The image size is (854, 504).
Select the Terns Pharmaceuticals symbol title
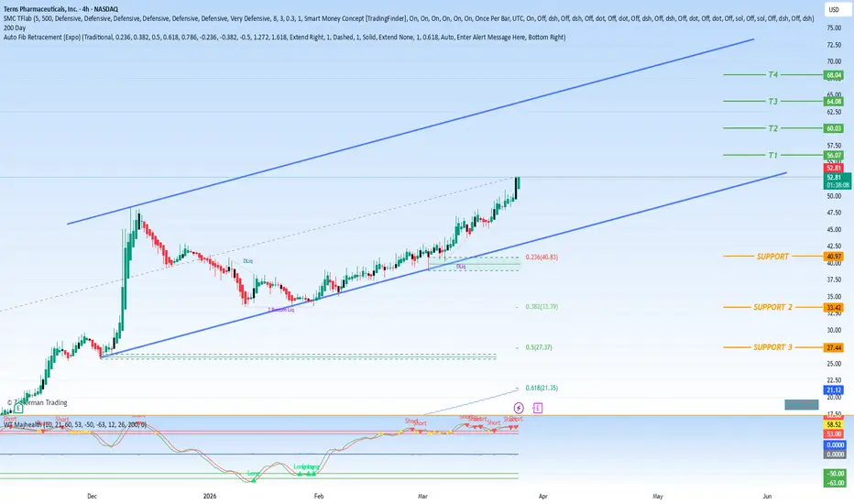click(x=60, y=9)
